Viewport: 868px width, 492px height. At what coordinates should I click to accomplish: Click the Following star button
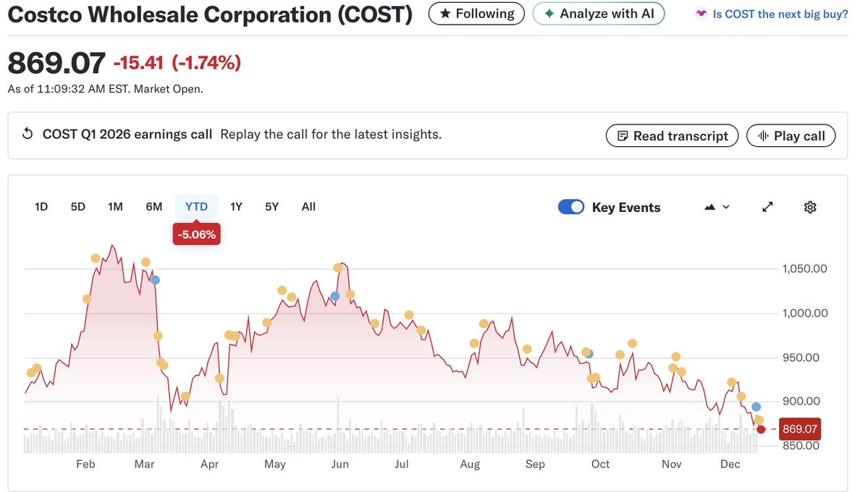(x=476, y=14)
